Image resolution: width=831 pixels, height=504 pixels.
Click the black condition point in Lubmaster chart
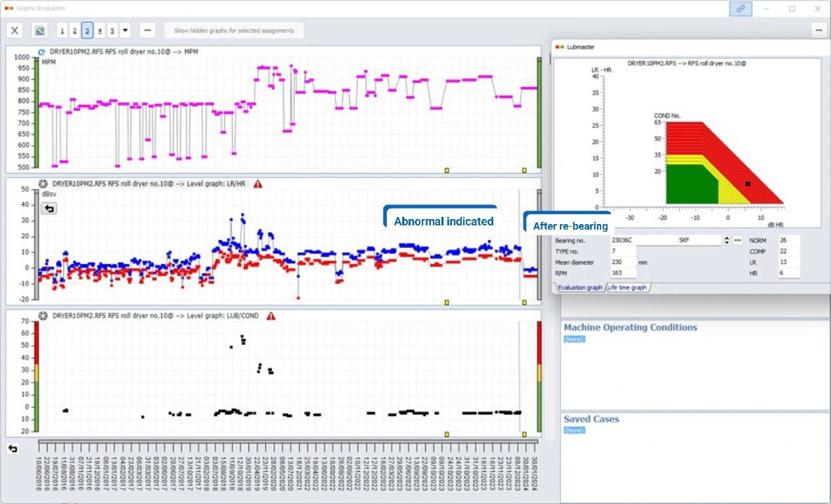[748, 183]
